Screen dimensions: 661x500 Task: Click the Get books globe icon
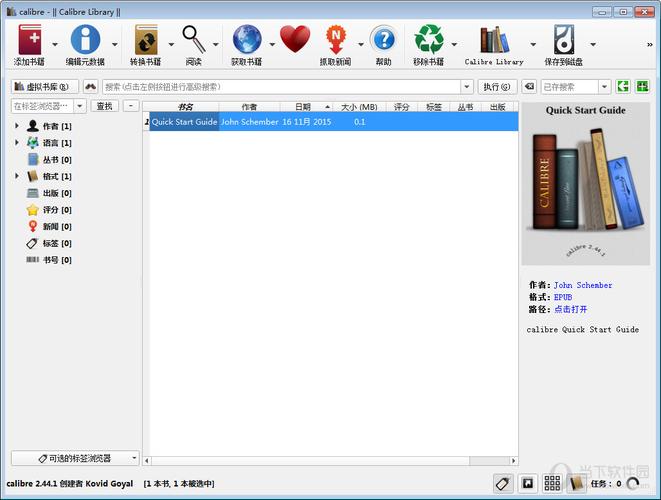click(247, 40)
